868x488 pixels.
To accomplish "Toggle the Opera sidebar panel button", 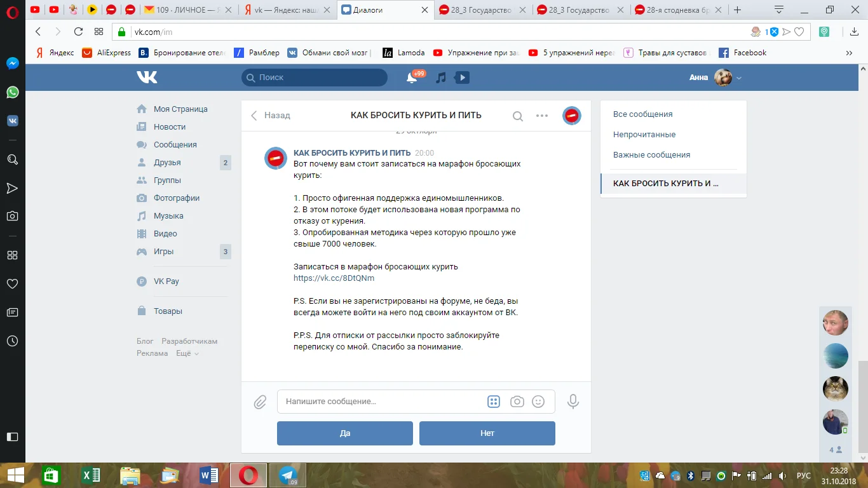I will (12, 437).
